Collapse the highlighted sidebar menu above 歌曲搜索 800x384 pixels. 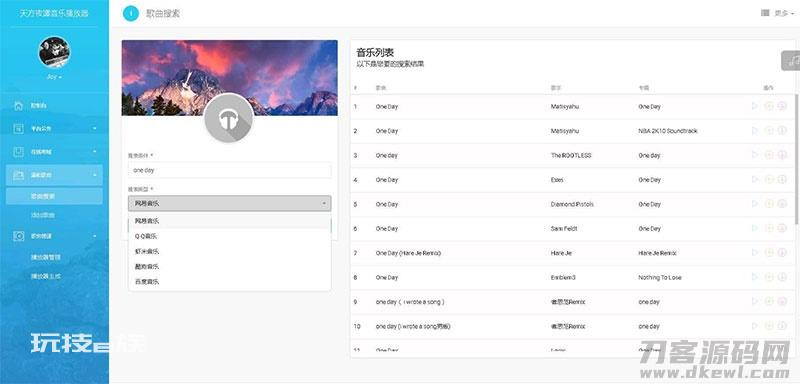[x=54, y=175]
